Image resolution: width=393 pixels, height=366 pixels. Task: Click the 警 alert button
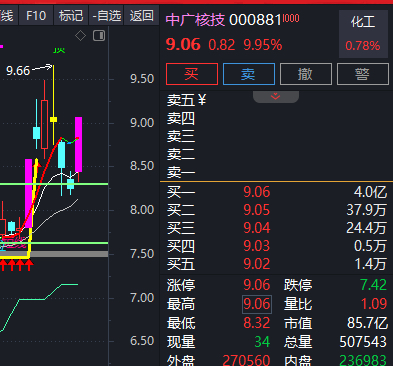click(363, 74)
